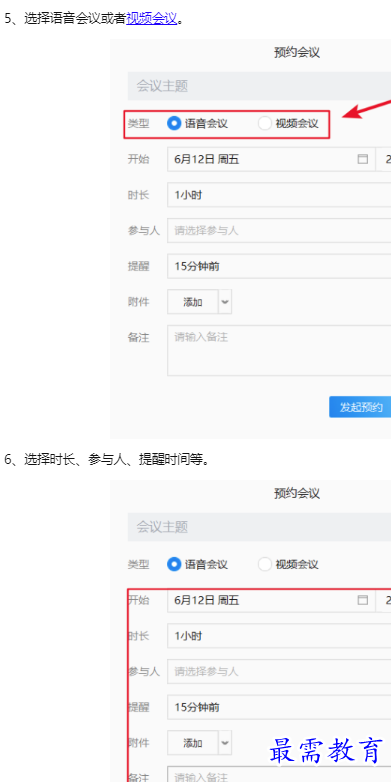Open 1小时 duration dropdown in step 5 dialog

coord(279,195)
